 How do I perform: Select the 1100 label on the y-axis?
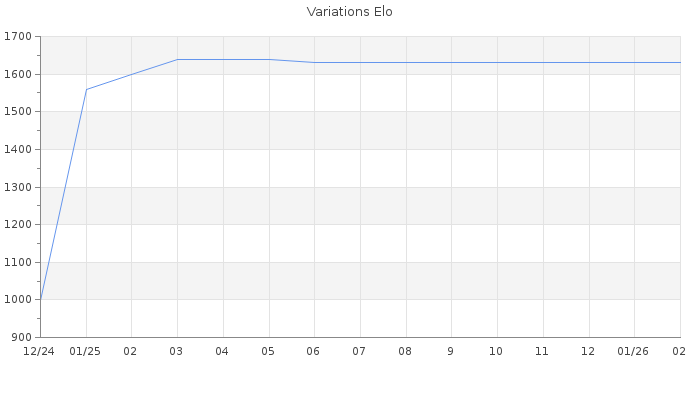(19, 262)
